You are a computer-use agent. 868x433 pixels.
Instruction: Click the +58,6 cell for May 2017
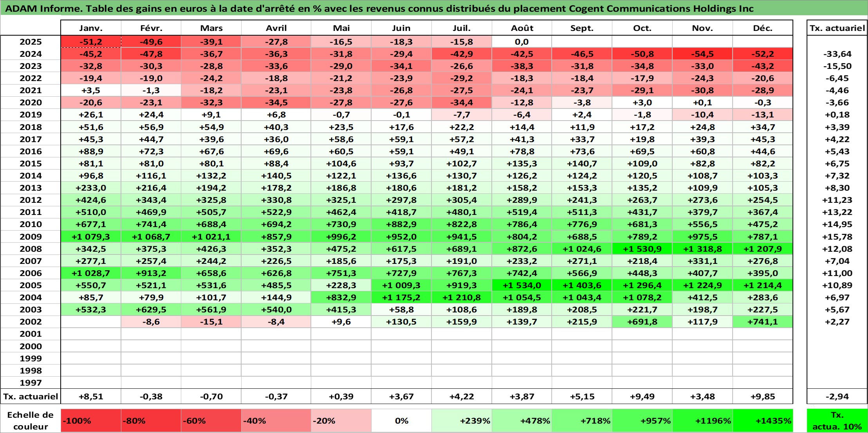[341, 139]
